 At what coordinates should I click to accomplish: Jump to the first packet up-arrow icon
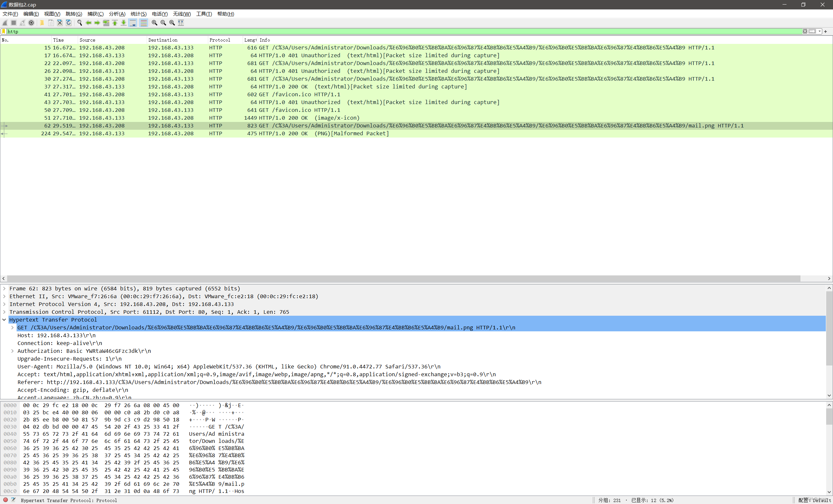point(115,23)
